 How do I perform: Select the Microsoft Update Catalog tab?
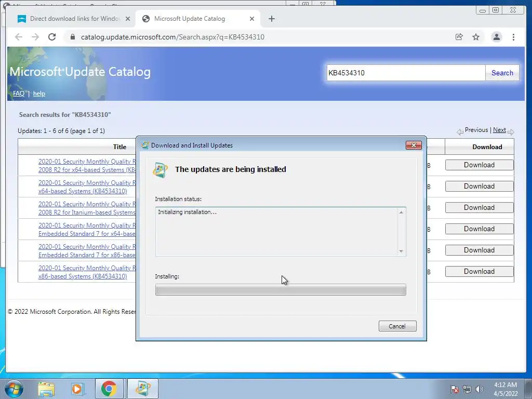pos(198,19)
